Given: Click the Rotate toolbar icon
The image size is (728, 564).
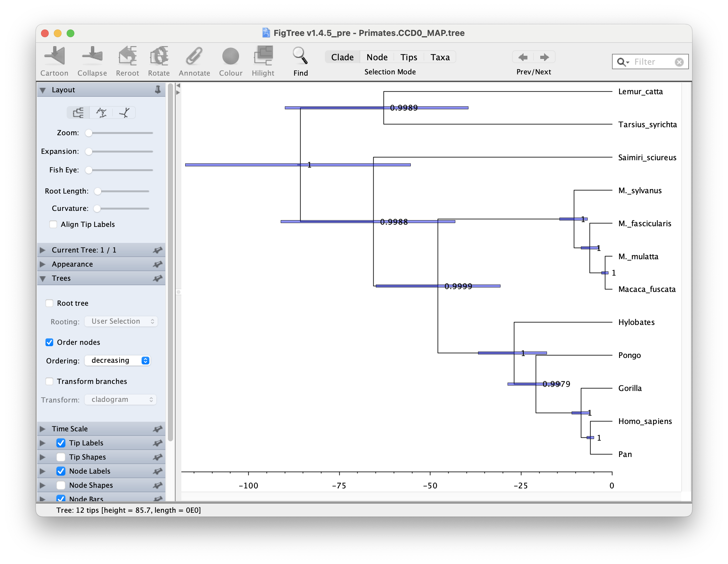Looking at the screenshot, I should pos(159,56).
